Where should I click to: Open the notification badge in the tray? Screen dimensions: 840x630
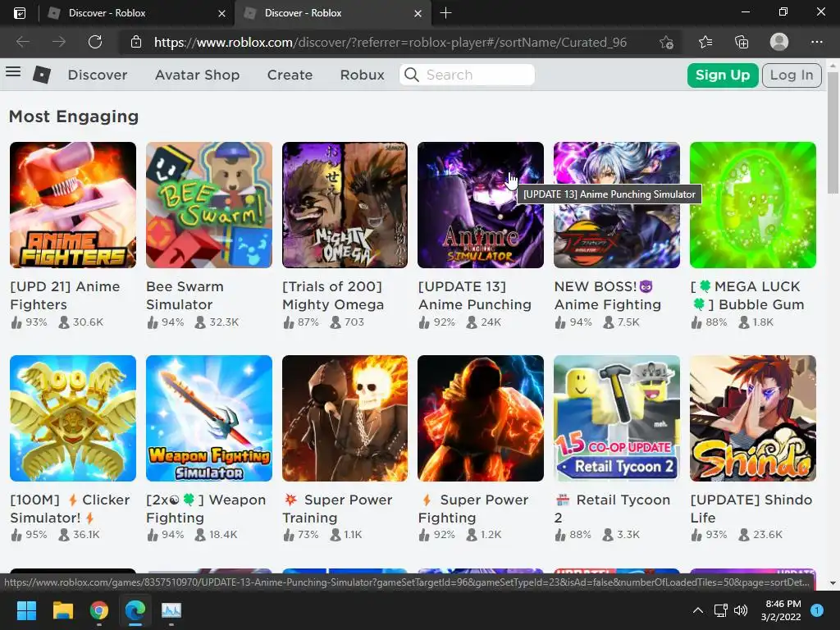pos(817,610)
